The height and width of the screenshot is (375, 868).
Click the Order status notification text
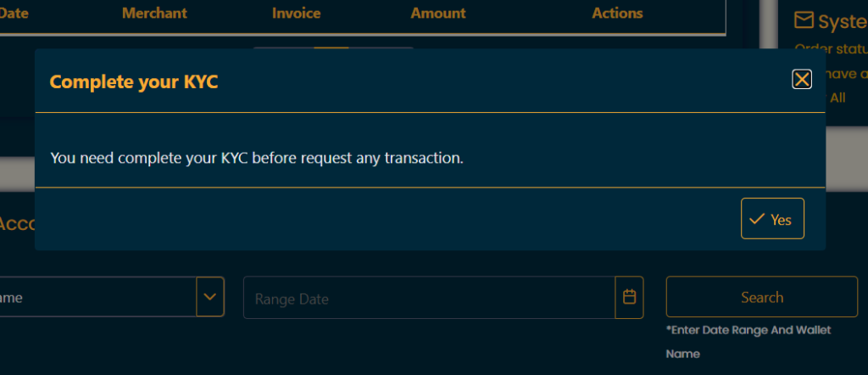coord(832,48)
